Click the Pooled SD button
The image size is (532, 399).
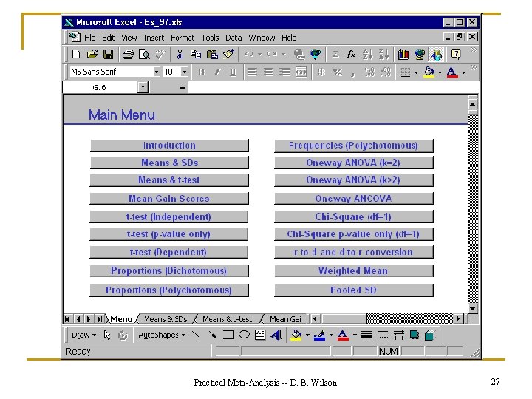(x=353, y=290)
